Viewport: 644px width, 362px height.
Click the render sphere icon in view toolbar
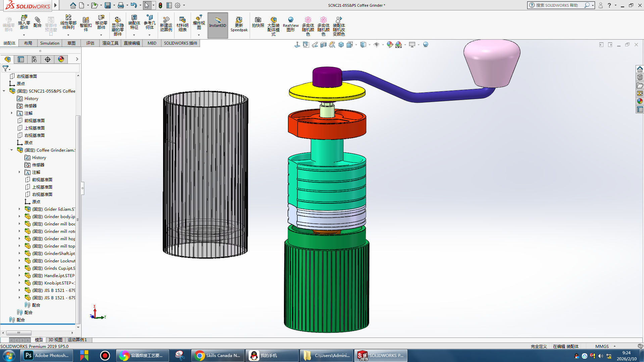click(x=426, y=45)
